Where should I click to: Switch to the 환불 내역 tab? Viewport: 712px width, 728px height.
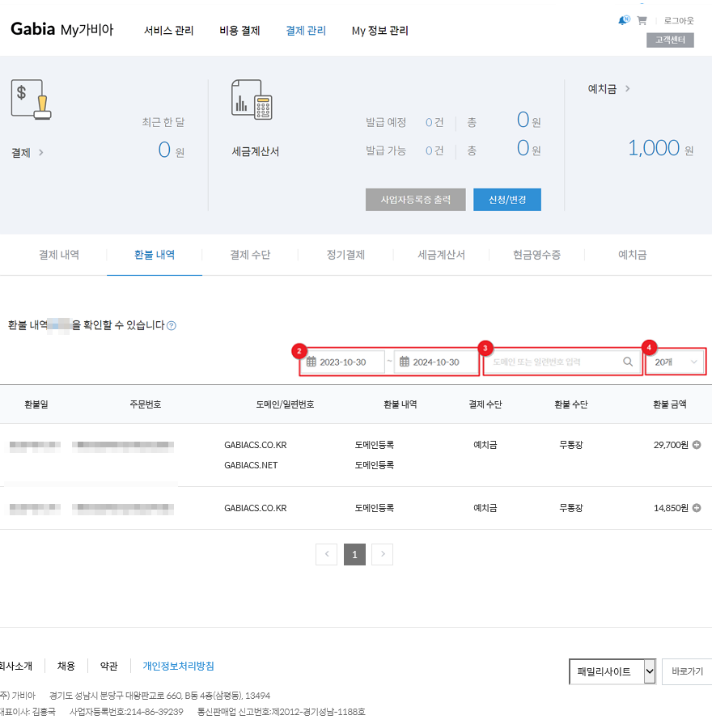[x=155, y=255]
